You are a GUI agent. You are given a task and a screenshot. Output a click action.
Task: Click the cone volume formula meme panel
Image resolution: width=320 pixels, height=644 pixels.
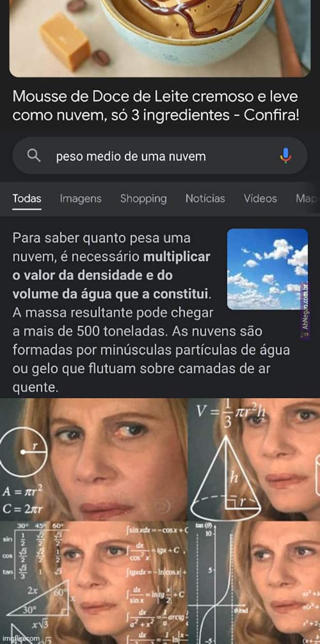click(x=254, y=459)
